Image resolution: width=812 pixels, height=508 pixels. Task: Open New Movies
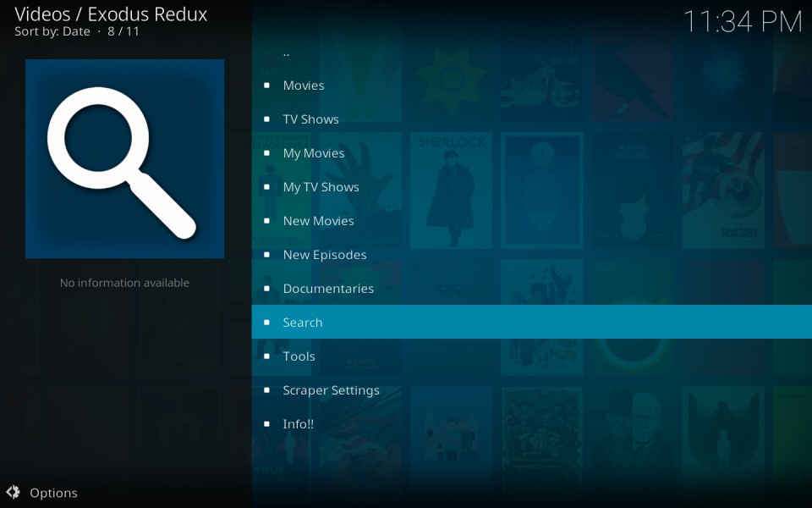tap(532, 221)
